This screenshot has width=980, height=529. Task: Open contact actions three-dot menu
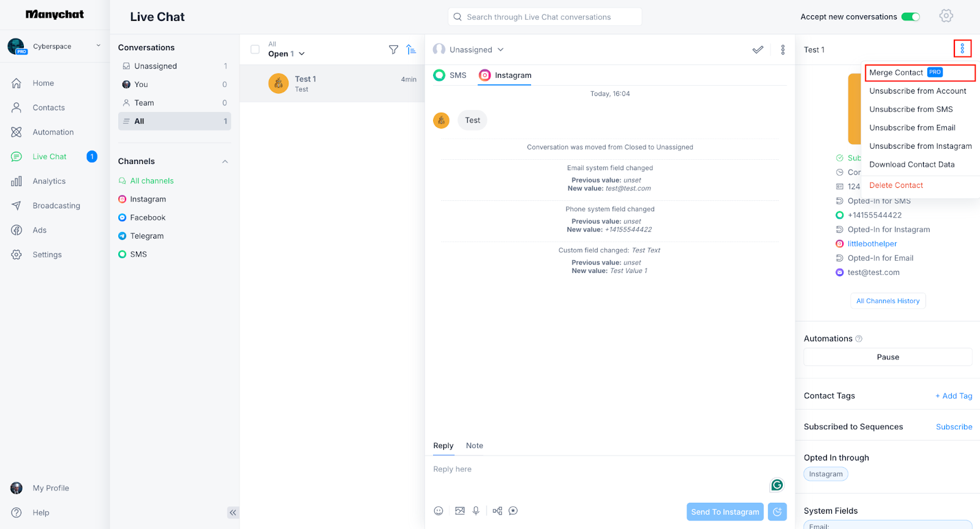[962, 48]
